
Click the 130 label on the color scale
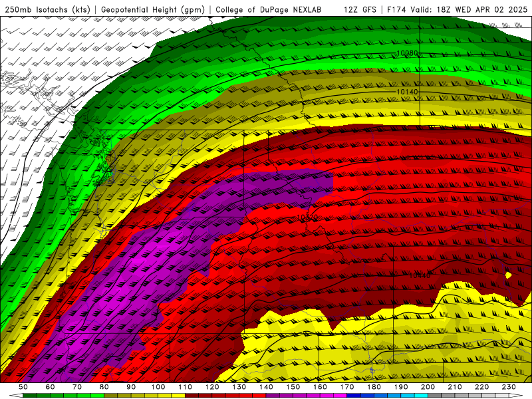tap(239, 387)
